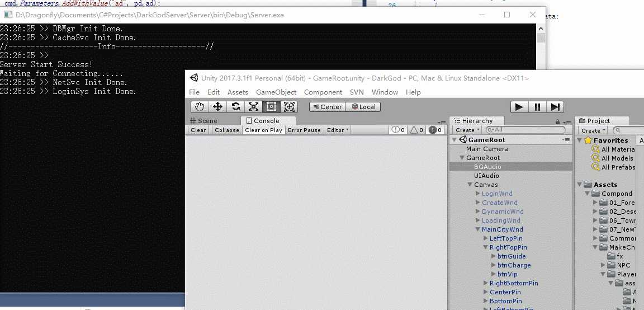Select the NPC folder in Project
644x310 pixels.
point(624,265)
